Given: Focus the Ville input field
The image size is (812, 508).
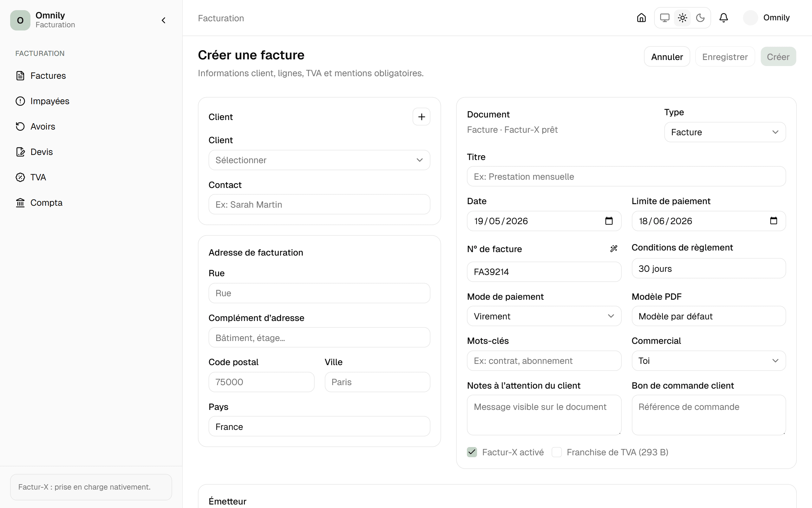Looking at the screenshot, I should 377,382.
